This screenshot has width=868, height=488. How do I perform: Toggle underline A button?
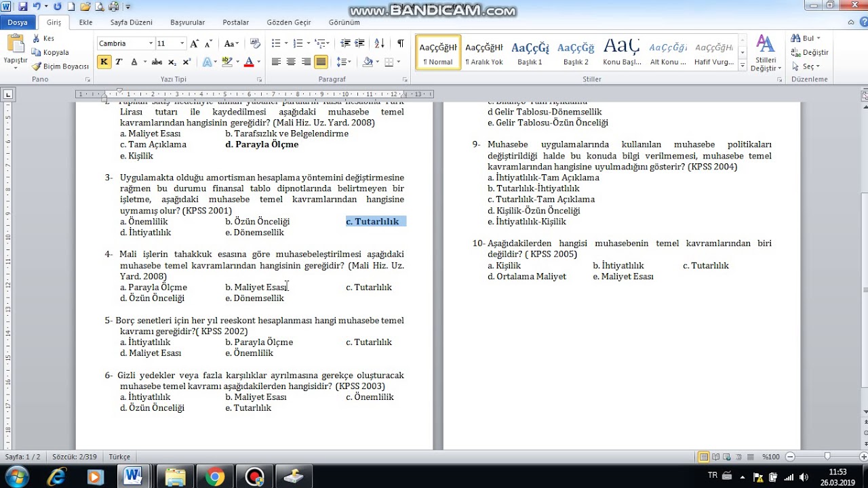[134, 62]
